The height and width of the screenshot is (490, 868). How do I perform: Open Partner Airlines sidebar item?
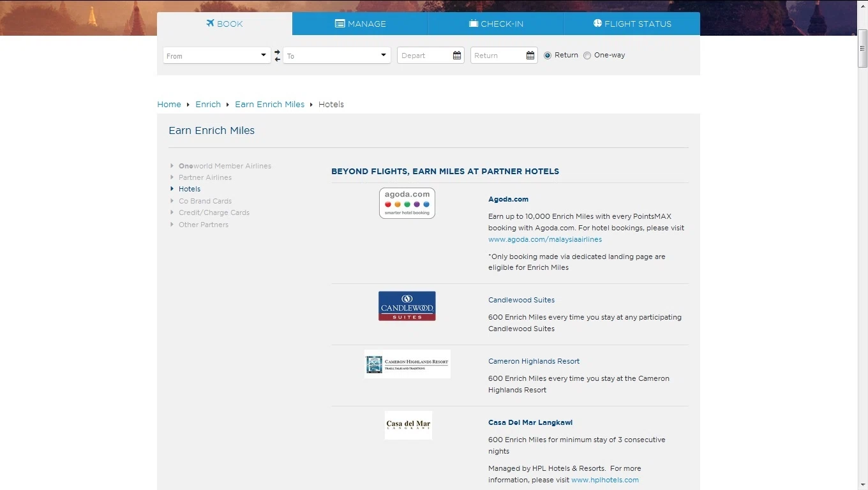[x=205, y=177]
